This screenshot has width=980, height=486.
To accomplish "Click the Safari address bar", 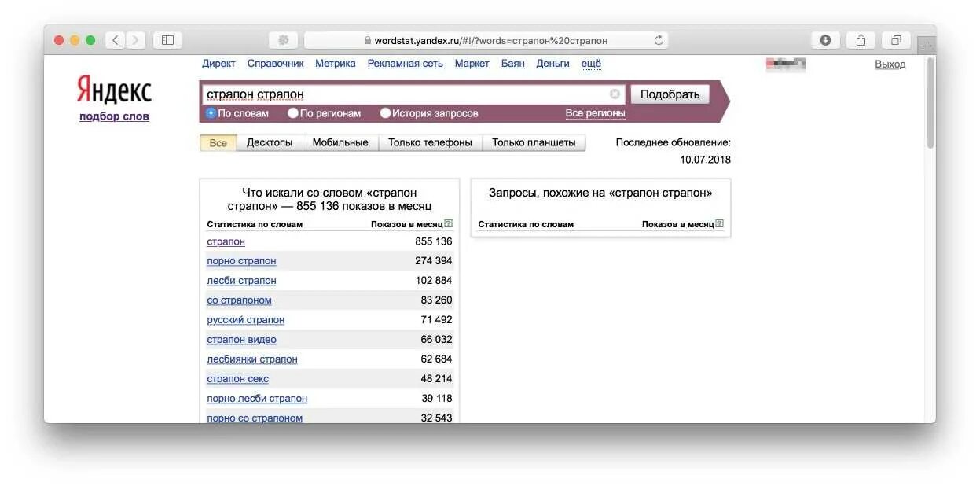I will pos(486,40).
